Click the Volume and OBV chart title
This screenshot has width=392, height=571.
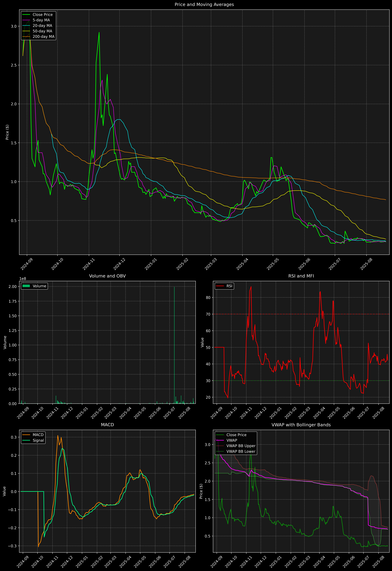pyautogui.click(x=107, y=276)
